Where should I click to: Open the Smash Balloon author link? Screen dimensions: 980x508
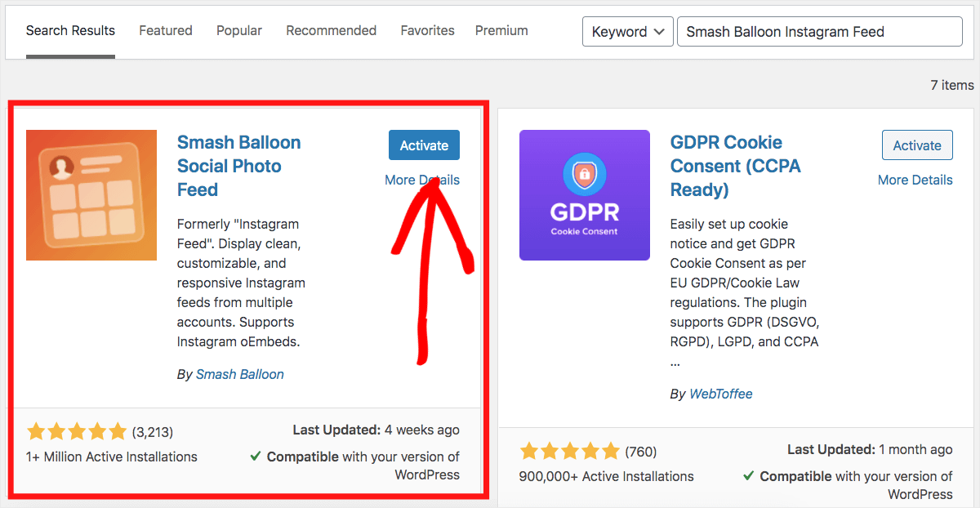pyautogui.click(x=240, y=374)
